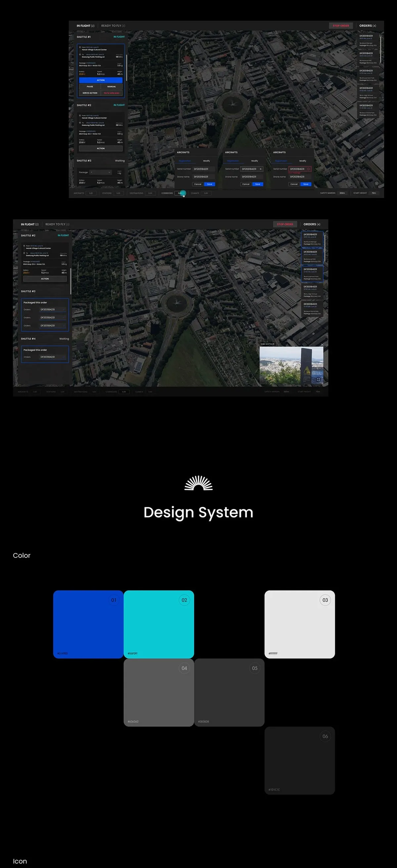Viewport: 397px width, 868px height.
Task: Pick the cyan 02 color swatch
Action: tap(159, 624)
